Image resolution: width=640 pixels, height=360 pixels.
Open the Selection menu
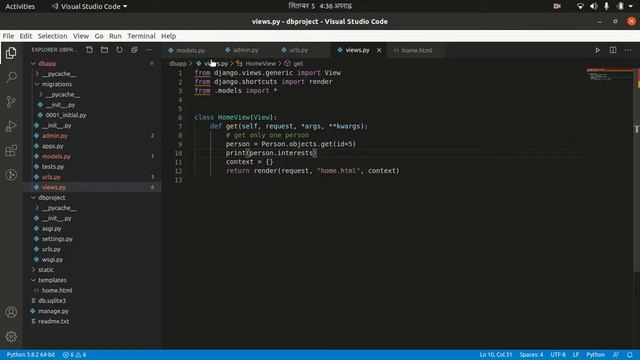[52, 36]
